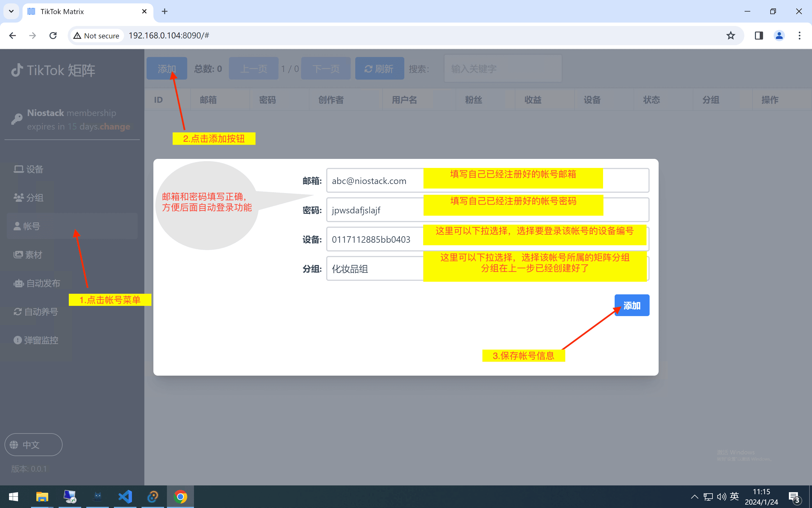Refresh the account list with 刷新
The height and width of the screenshot is (508, 812).
coord(379,69)
